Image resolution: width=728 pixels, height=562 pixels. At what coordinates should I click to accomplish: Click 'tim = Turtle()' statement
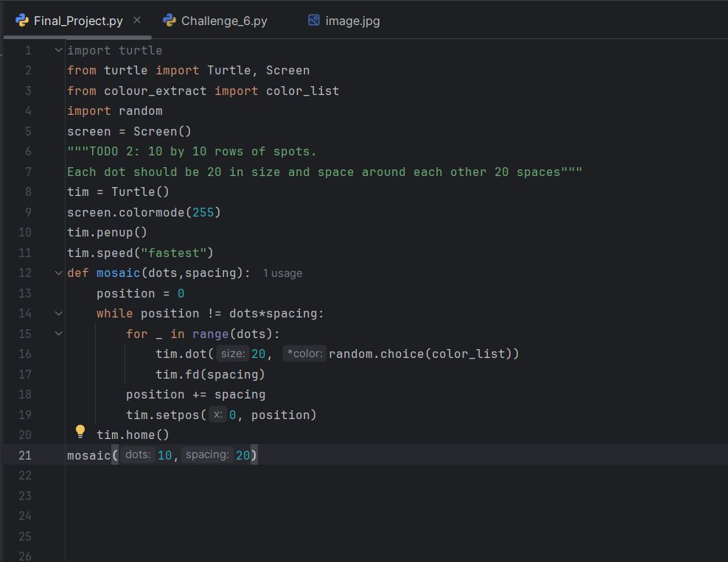(x=119, y=192)
